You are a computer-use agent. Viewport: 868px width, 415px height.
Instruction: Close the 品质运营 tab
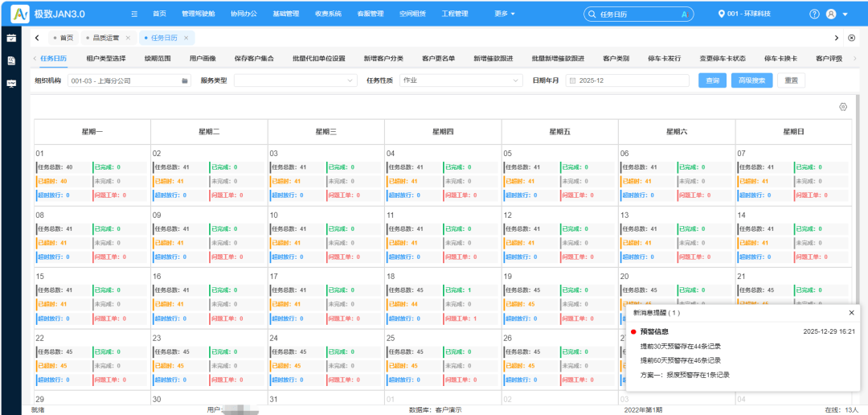128,38
